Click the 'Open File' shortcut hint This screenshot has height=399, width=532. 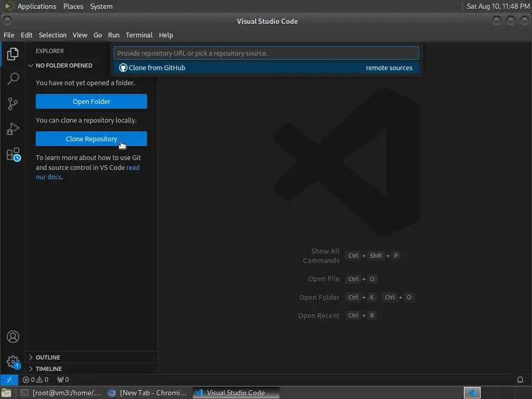pos(324,279)
